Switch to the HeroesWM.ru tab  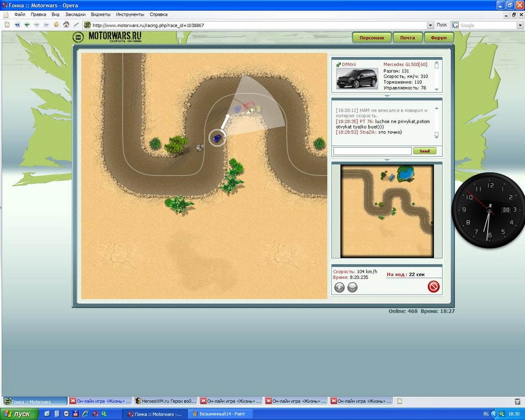[165, 401]
